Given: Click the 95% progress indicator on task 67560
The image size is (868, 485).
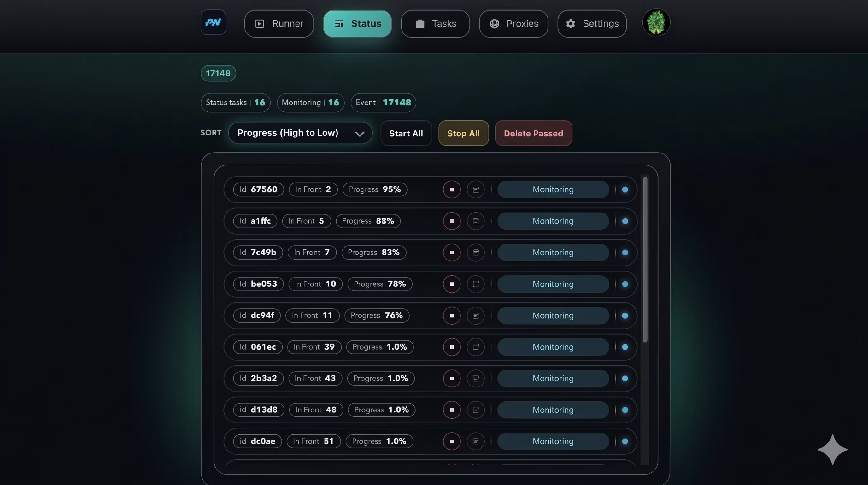Looking at the screenshot, I should point(374,189).
